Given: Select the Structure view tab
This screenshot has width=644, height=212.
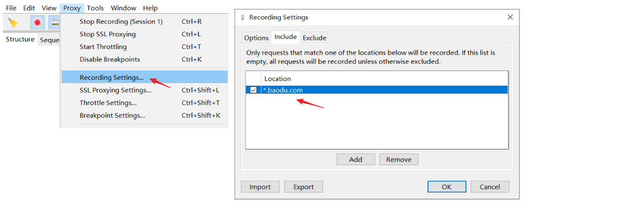Looking at the screenshot, I should [20, 39].
